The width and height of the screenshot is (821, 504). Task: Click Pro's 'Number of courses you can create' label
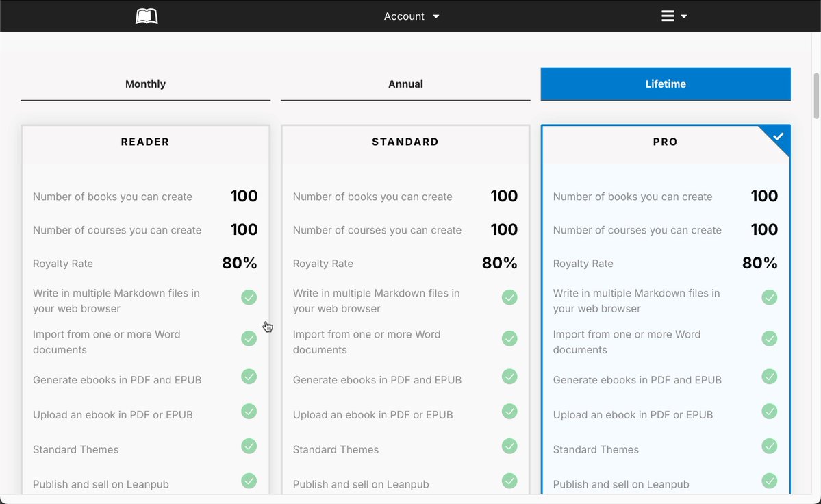pos(637,230)
